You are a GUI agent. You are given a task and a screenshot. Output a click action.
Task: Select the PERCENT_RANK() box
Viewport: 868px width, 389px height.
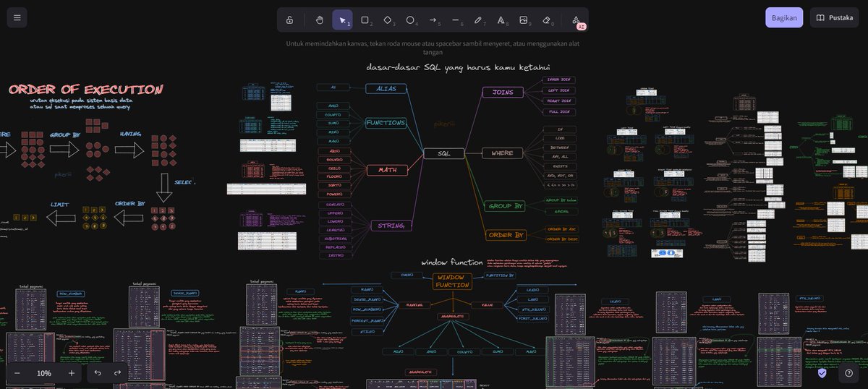367,320
